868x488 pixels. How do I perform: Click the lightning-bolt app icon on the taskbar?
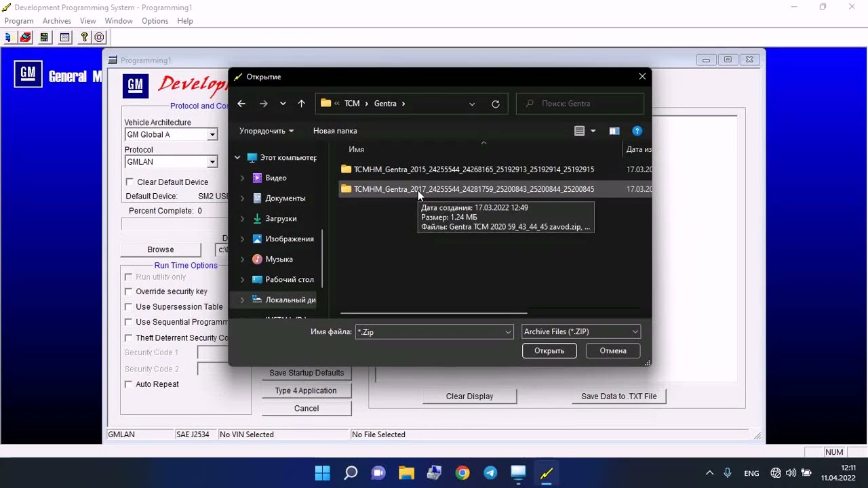coord(547,472)
